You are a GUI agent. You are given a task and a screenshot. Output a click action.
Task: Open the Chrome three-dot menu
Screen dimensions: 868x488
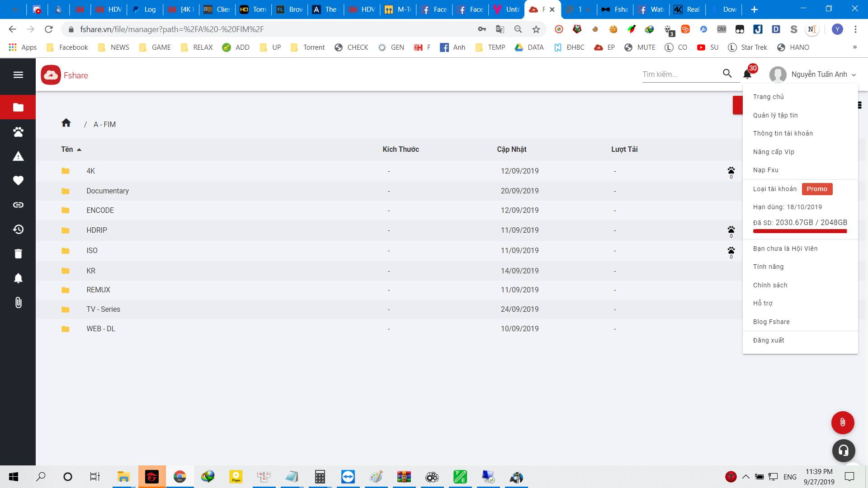click(855, 29)
